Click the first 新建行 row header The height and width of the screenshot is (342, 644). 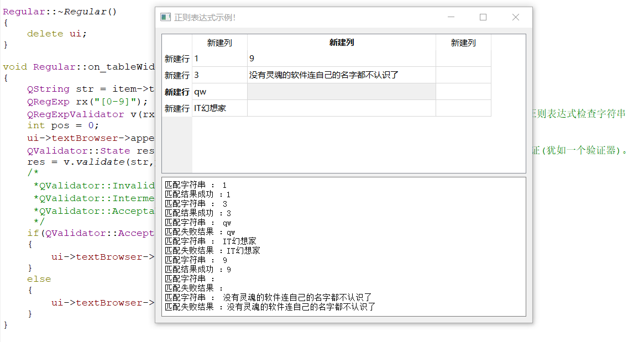[x=176, y=58]
